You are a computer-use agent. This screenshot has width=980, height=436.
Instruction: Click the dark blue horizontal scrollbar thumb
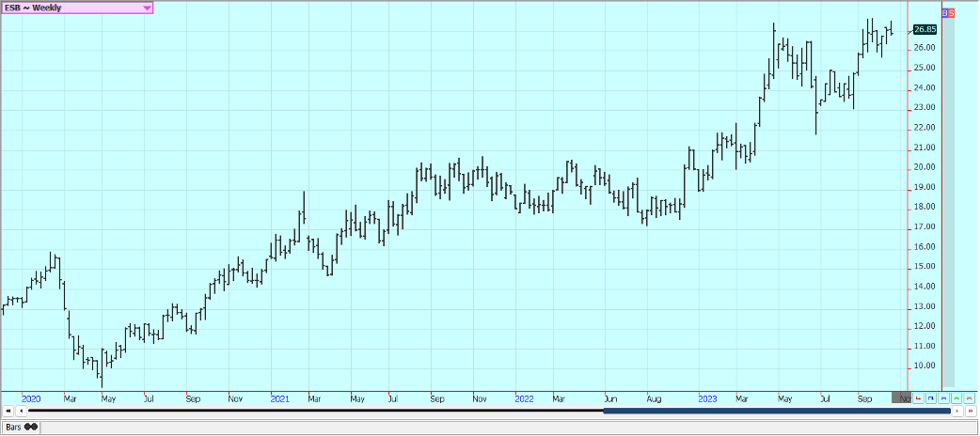click(777, 411)
